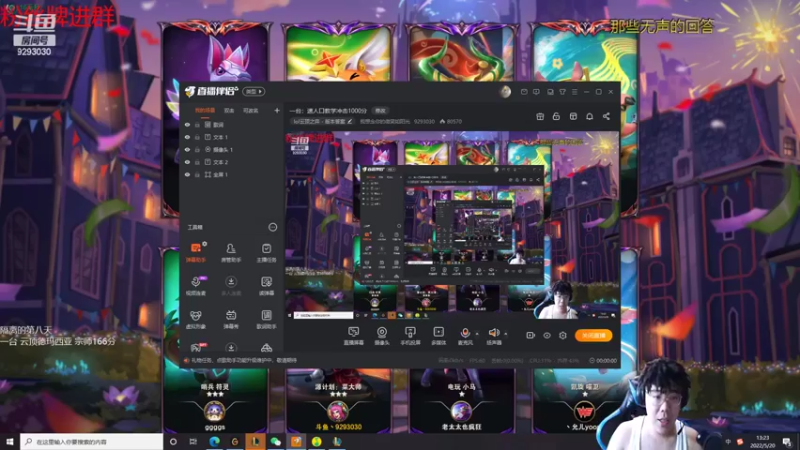Open the notification bell icon
This screenshot has width=800, height=450.
click(589, 116)
